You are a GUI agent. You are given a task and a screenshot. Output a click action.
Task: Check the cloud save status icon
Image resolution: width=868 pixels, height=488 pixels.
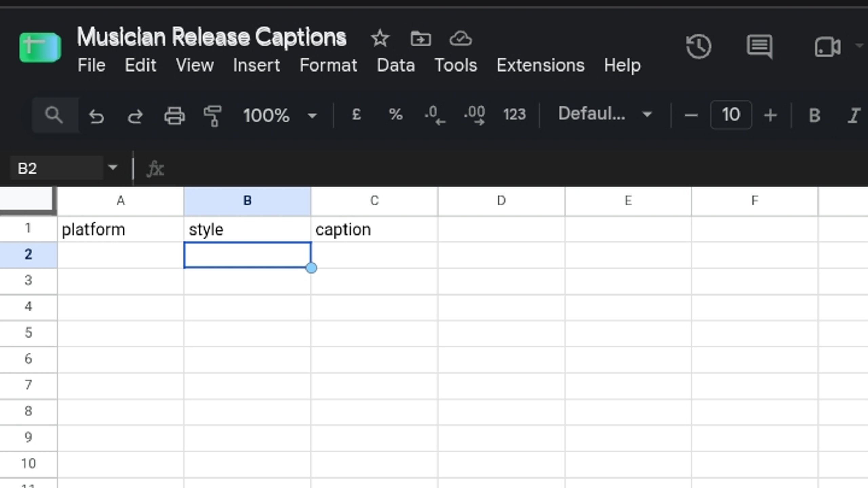(x=460, y=38)
